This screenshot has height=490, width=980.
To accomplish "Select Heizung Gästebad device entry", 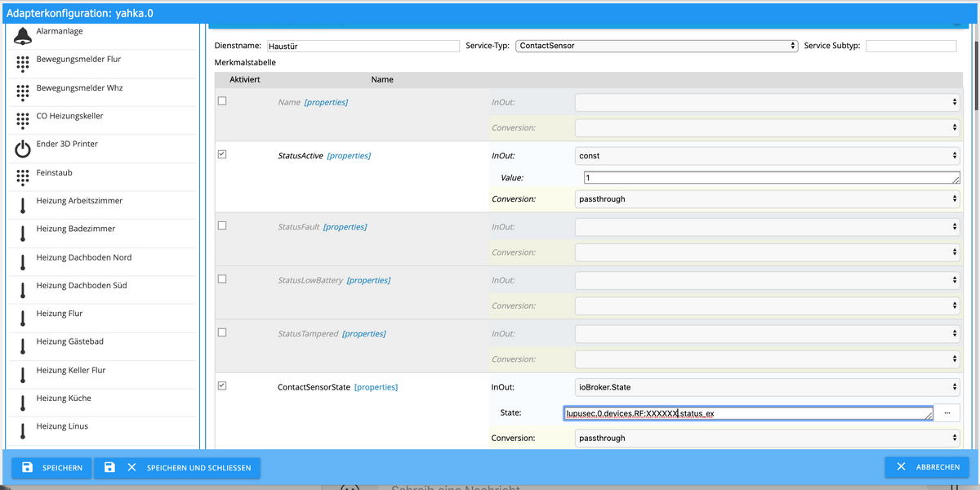I will click(104, 346).
